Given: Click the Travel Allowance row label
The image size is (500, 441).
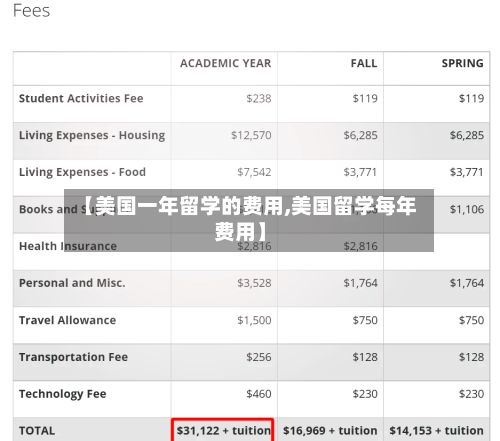Looking at the screenshot, I should (67, 320).
